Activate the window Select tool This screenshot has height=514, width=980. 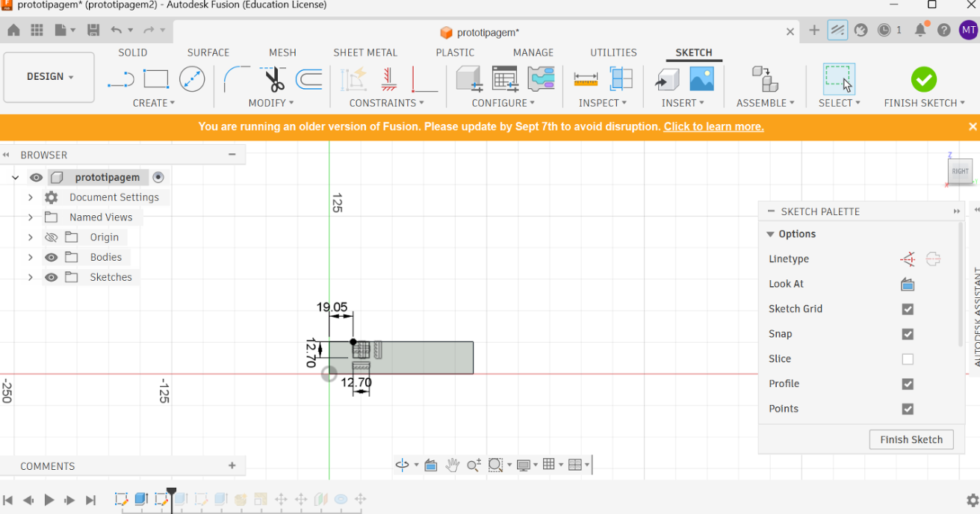coord(839,79)
